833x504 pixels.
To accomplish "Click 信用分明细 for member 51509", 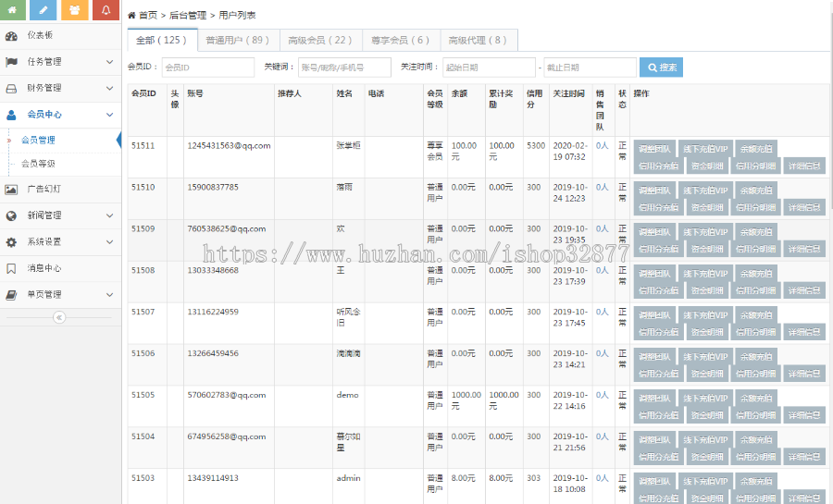I will (756, 249).
